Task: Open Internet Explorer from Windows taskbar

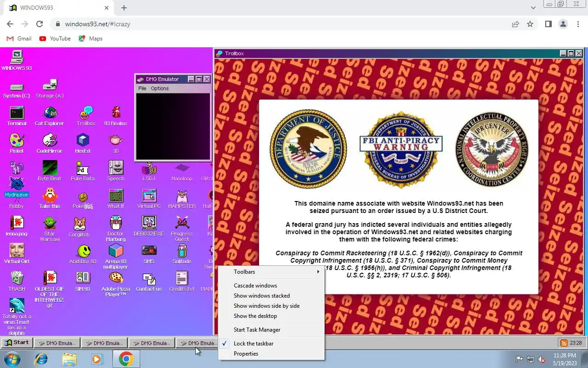Action: [41, 359]
